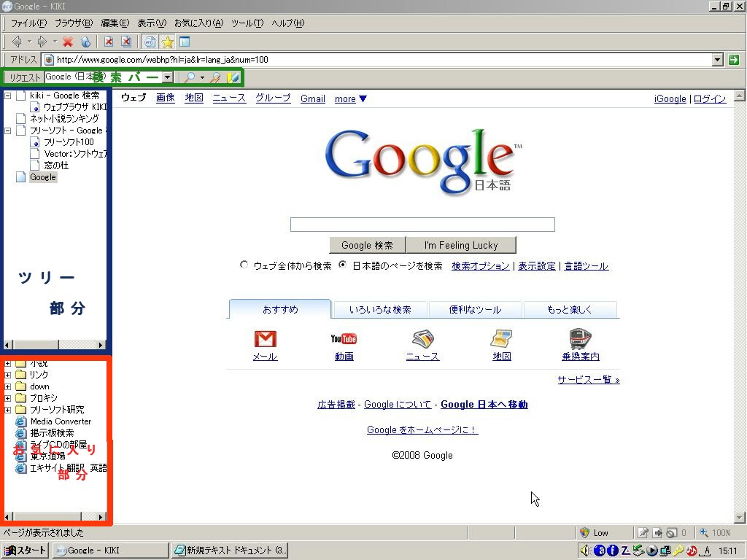This screenshot has height=560, width=747.
Task: Switch to the いろいろな検索 tab
Action: [x=380, y=309]
